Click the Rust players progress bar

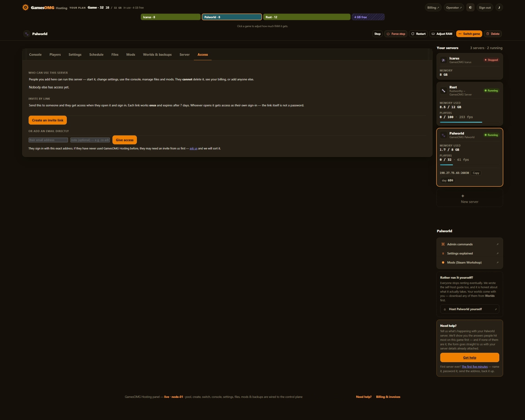coord(470,122)
